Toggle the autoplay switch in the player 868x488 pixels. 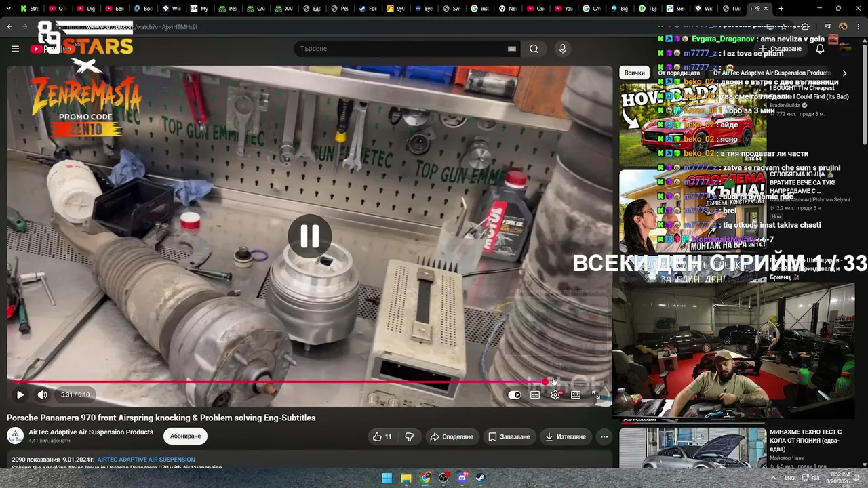pos(515,394)
